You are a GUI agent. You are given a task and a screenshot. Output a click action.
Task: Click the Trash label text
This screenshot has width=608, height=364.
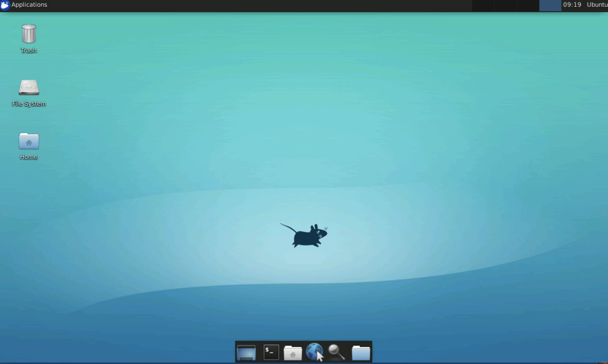(29, 50)
